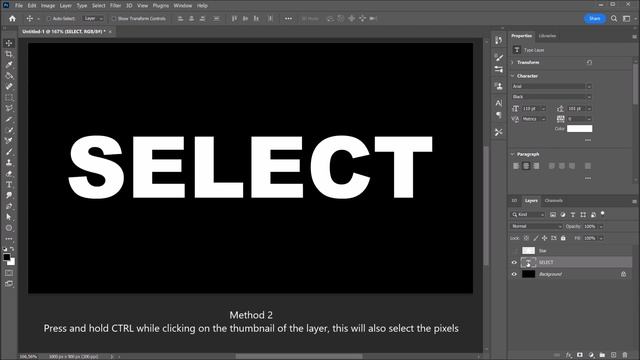Open the workspace switcher icon
The height and width of the screenshot is (360, 640).
[x=627, y=18]
